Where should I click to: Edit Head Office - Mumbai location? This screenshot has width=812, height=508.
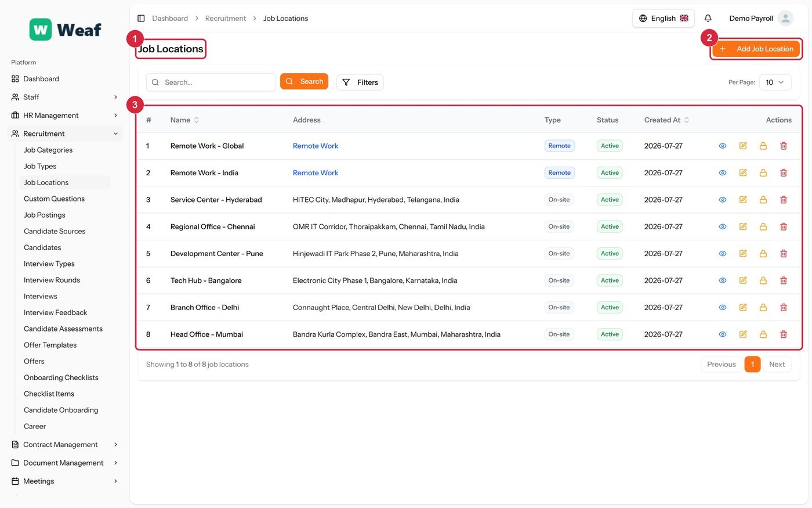click(x=743, y=334)
